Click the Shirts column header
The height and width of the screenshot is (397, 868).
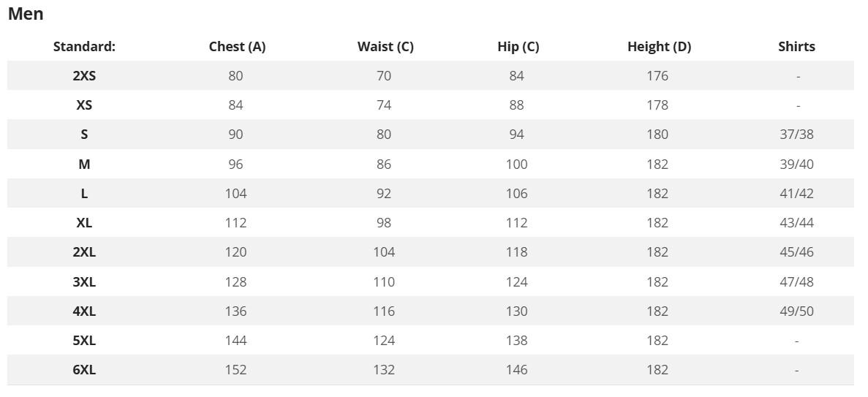click(x=796, y=47)
